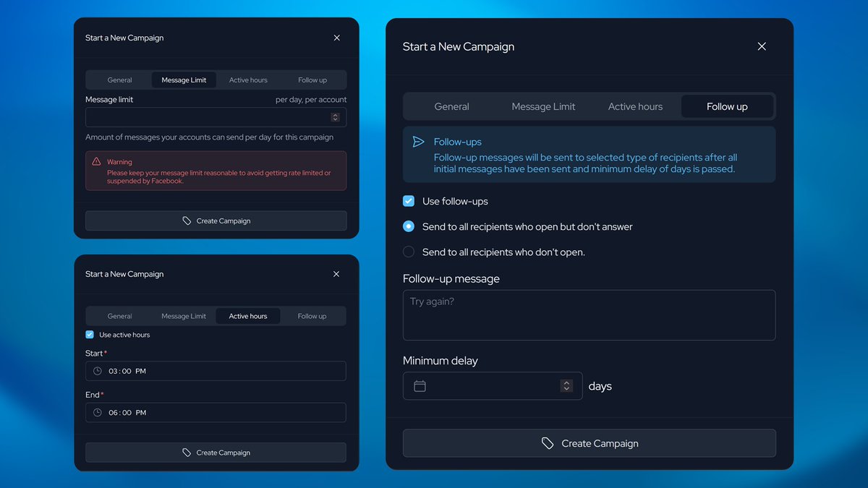Image resolution: width=868 pixels, height=488 pixels.
Task: Select 'Send to all recipients who don't open'
Action: pyautogui.click(x=408, y=252)
